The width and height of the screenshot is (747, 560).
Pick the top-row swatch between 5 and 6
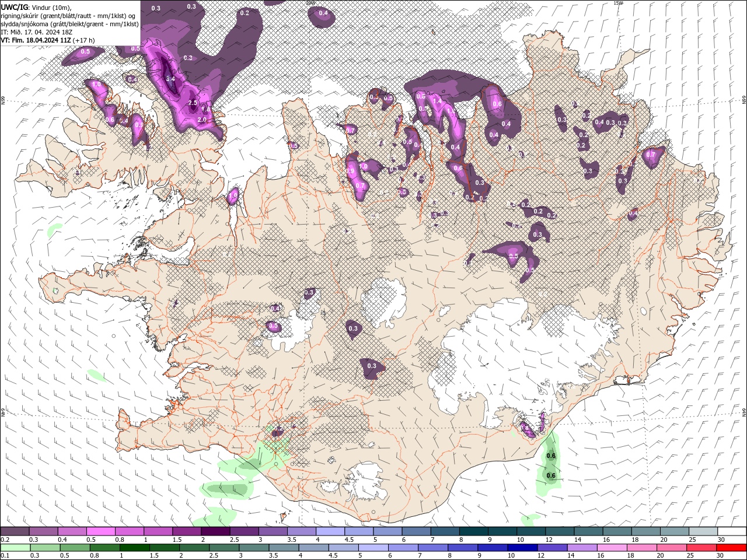pos(388,531)
